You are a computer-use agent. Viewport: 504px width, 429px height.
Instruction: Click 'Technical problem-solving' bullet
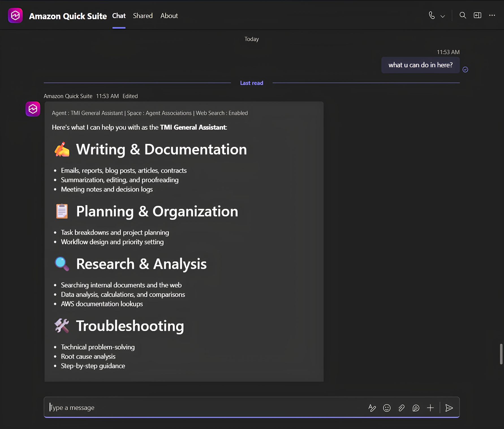coord(98,347)
